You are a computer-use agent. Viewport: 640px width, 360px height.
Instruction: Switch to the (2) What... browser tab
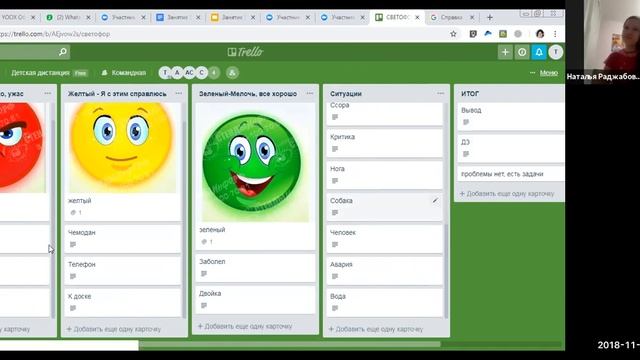[68, 17]
